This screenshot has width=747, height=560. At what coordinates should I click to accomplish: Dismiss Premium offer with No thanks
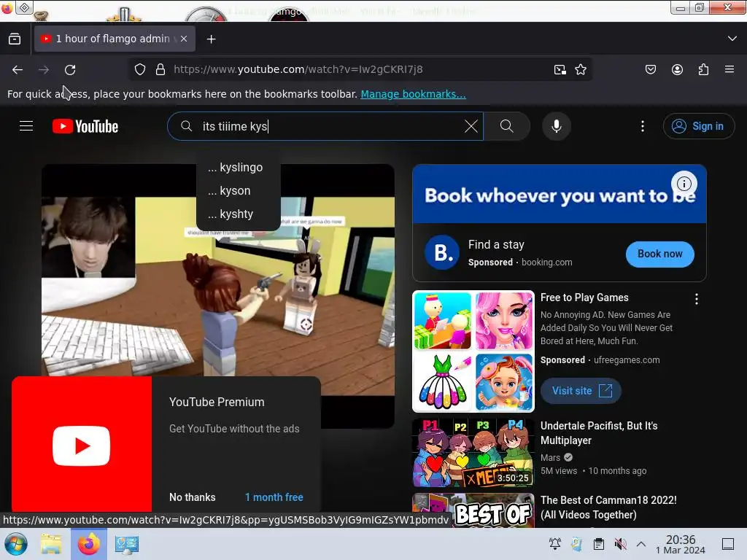(193, 497)
